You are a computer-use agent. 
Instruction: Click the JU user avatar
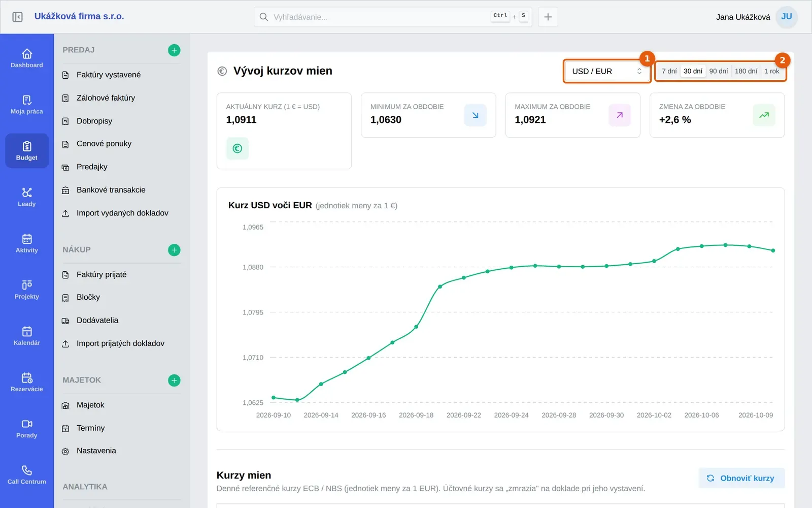(787, 17)
